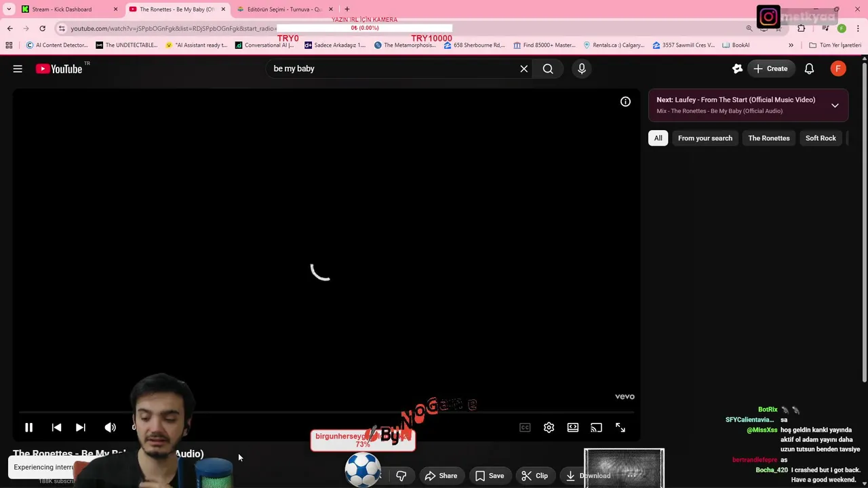This screenshot has width=868, height=488.
Task: Open the browser extensions puzzle icon
Action: [x=801, y=28]
